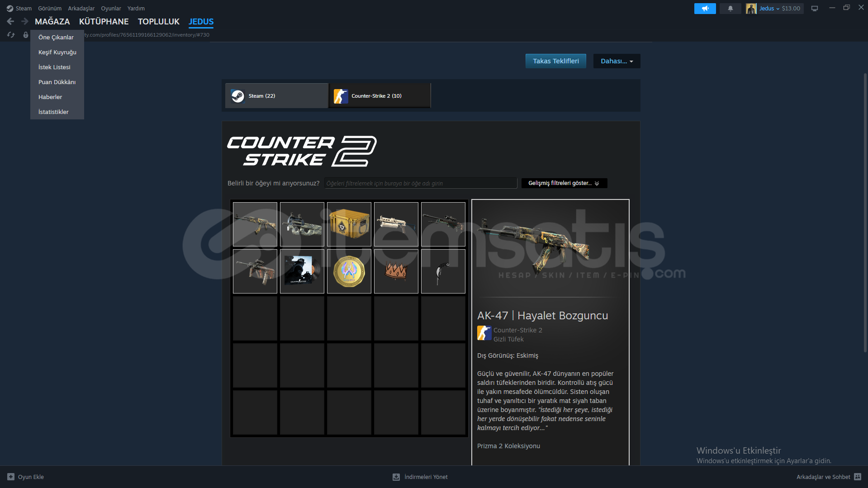Select the black-and-white graffiti item

pyautogui.click(x=443, y=271)
